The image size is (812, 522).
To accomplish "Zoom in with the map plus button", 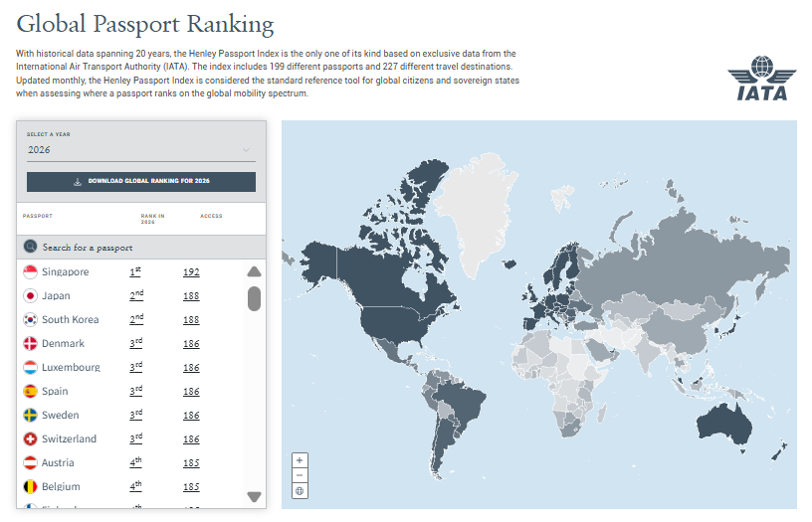I will (x=300, y=460).
